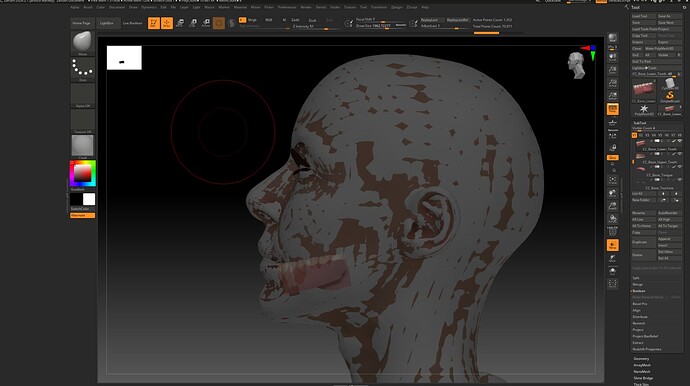Toggle the Perspective icon highlighted orange
690x386 pixels.
(x=612, y=109)
